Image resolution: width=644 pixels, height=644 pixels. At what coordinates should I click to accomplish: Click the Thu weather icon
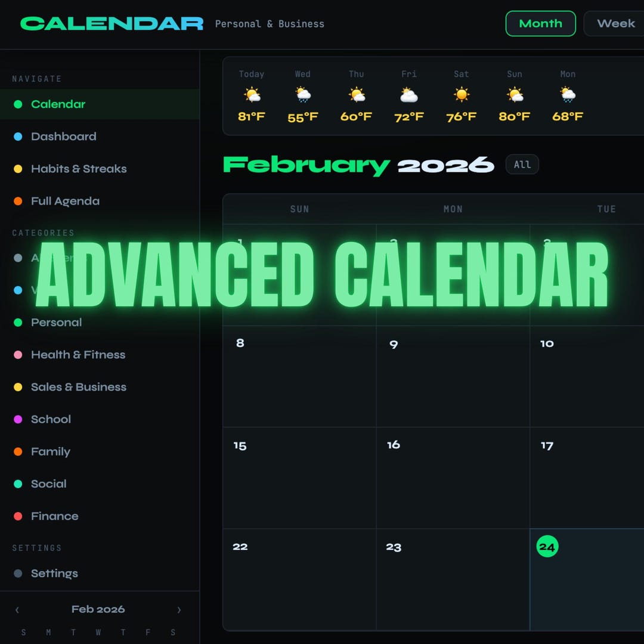point(357,95)
